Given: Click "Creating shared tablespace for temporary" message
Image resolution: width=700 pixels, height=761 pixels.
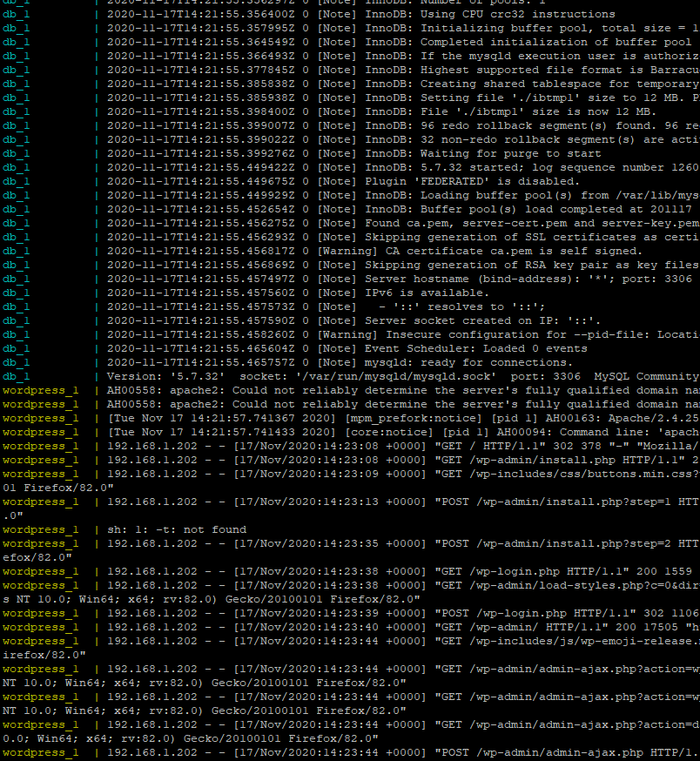Looking at the screenshot, I should pos(559,84).
